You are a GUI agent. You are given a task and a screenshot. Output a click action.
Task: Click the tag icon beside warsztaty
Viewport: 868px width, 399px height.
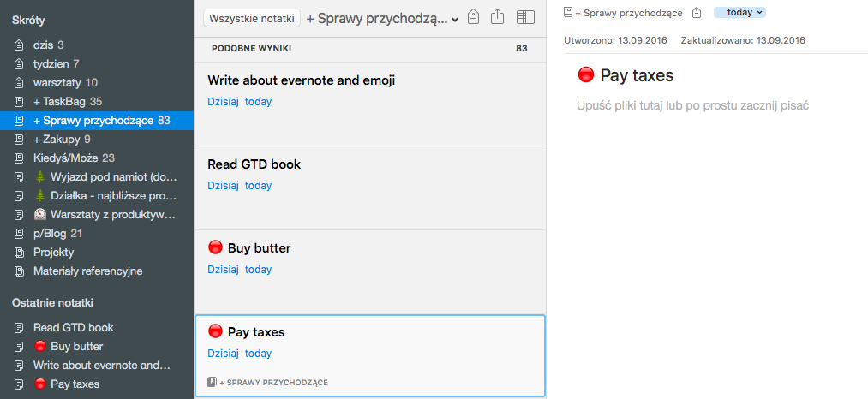[x=19, y=82]
